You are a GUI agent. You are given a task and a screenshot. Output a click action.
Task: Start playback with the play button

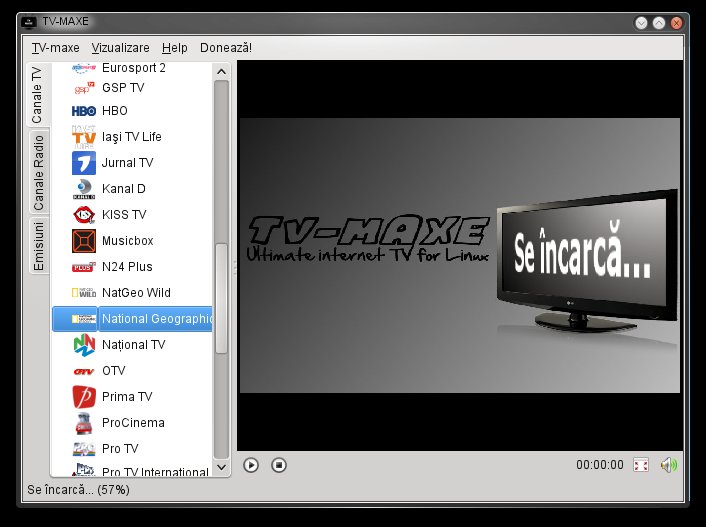[251, 465]
